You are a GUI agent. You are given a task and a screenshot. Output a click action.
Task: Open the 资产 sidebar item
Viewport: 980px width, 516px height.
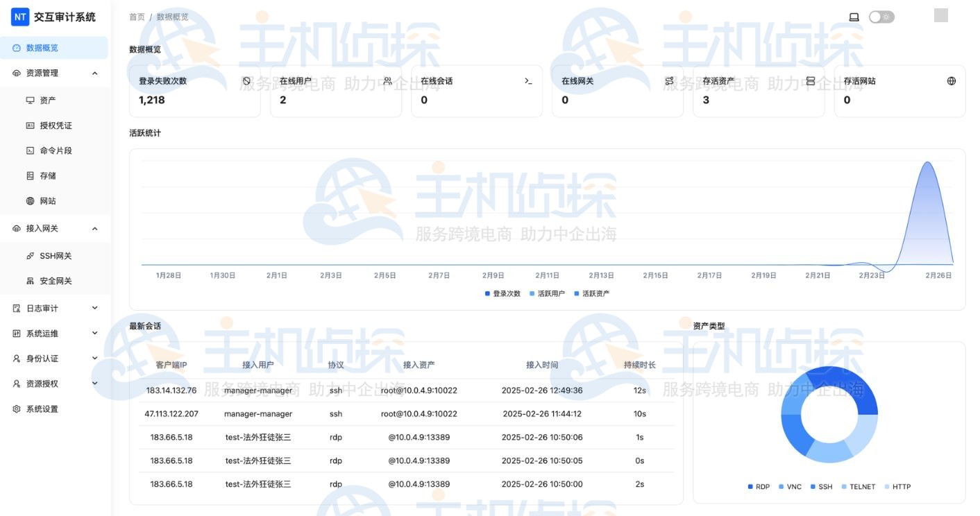point(54,101)
